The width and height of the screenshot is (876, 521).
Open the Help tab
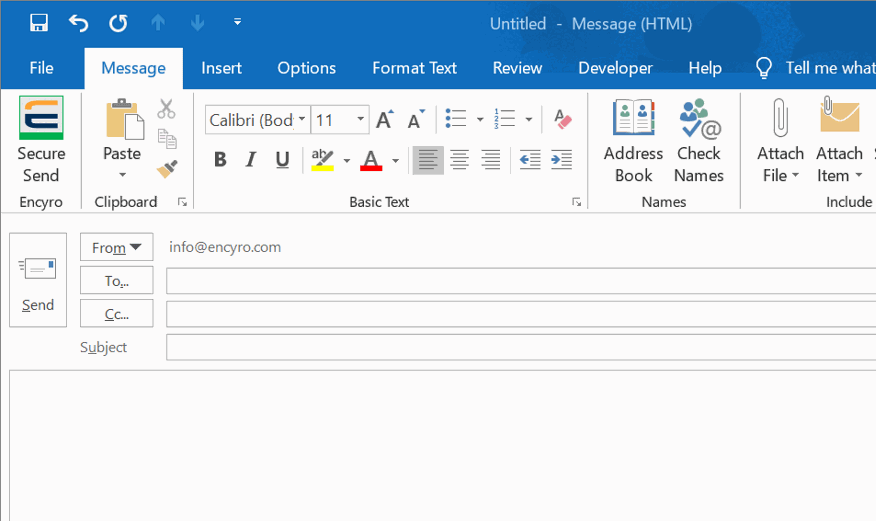coord(705,68)
